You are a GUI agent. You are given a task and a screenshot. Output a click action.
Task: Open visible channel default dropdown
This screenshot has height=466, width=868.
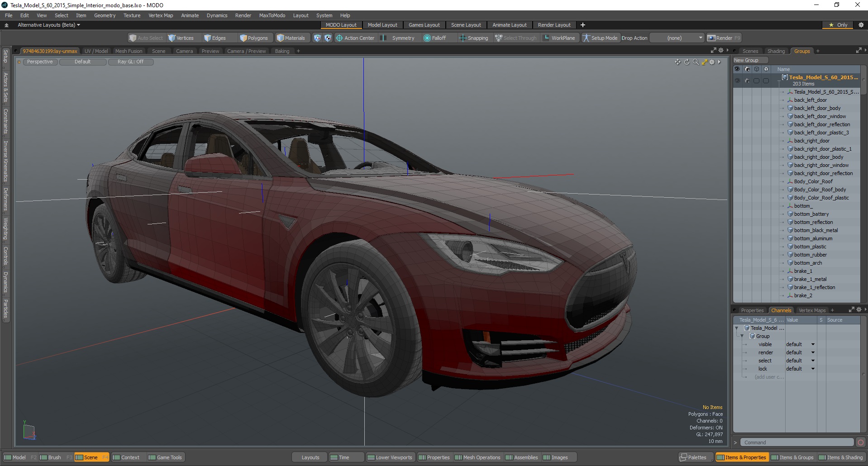[801, 344]
